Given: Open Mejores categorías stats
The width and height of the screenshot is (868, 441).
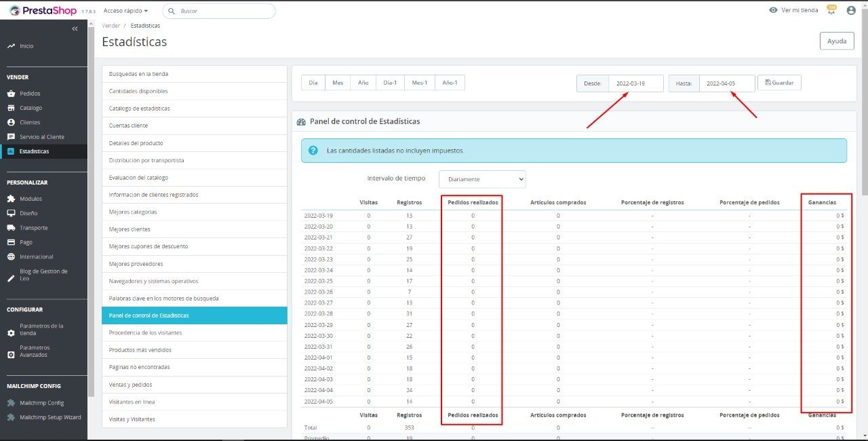Looking at the screenshot, I should [195, 212].
